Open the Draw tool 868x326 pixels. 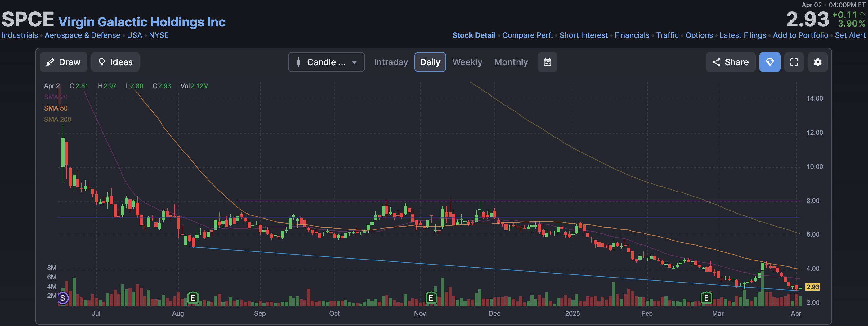(63, 62)
